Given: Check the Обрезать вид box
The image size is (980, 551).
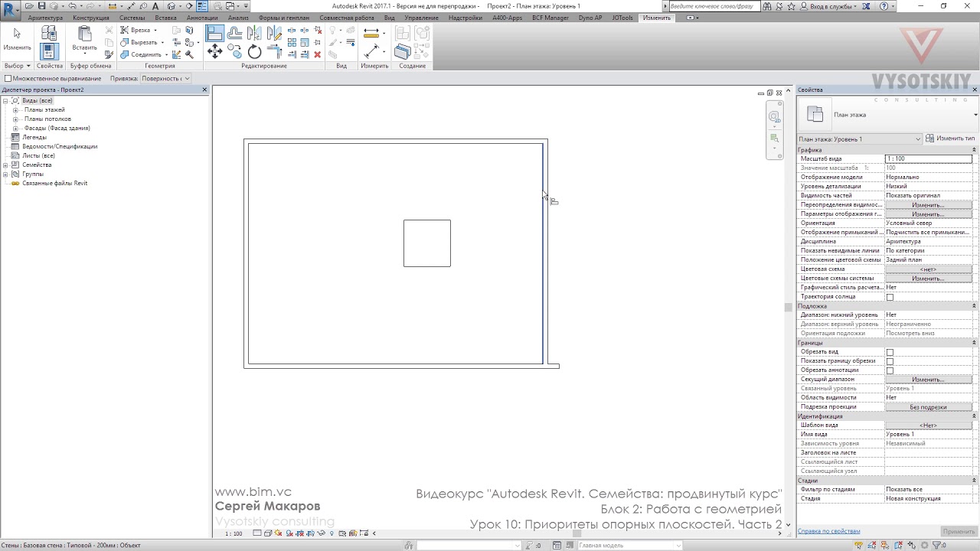Looking at the screenshot, I should click(x=890, y=352).
